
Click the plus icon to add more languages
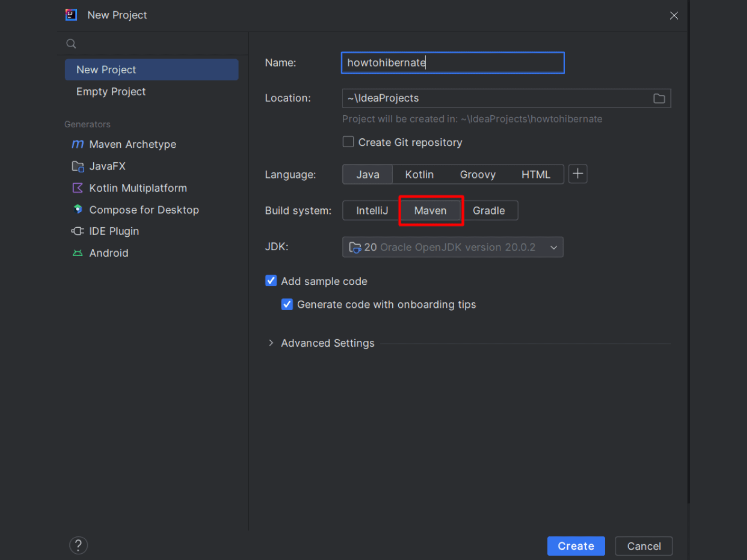point(578,174)
